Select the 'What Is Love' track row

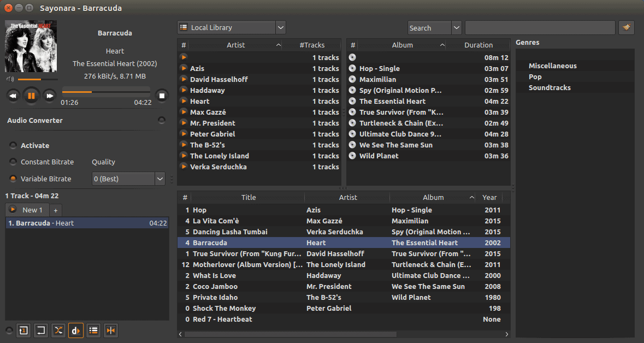(x=344, y=276)
